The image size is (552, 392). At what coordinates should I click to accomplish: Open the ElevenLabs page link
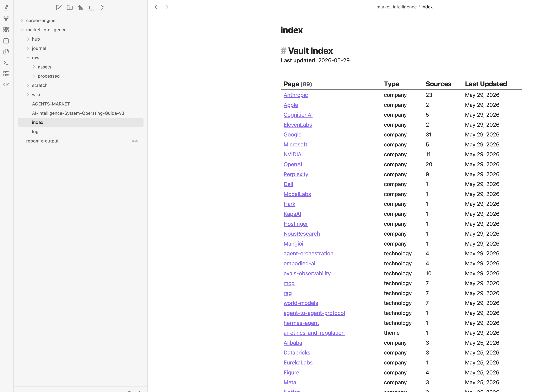[298, 125]
